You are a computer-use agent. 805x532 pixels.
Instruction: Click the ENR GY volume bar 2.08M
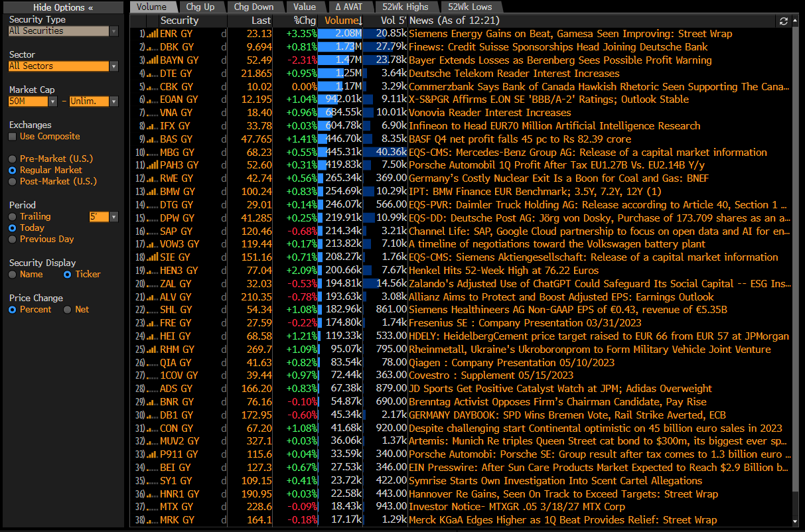[x=340, y=34]
